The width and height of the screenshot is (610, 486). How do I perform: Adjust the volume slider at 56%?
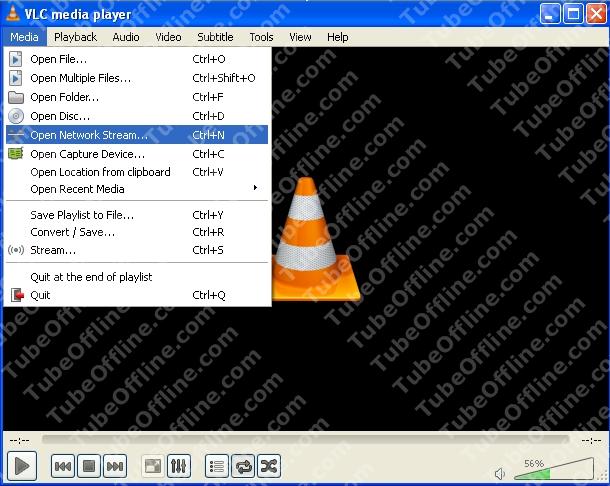(x=554, y=469)
